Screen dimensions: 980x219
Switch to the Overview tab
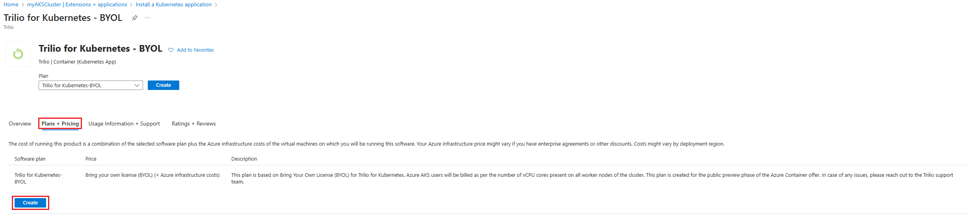click(20, 124)
